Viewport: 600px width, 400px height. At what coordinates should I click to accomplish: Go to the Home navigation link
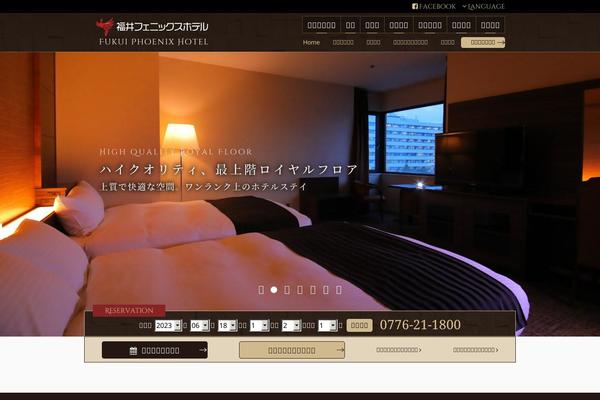[311, 42]
